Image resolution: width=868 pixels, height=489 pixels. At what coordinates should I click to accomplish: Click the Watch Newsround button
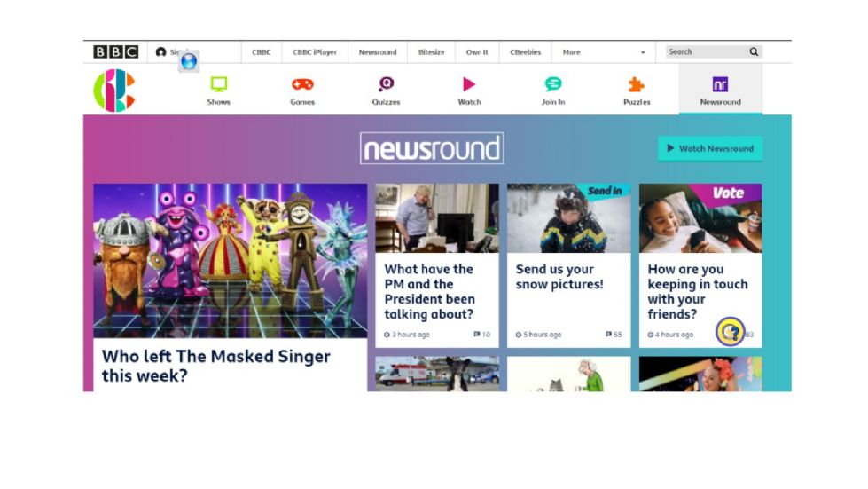710,148
